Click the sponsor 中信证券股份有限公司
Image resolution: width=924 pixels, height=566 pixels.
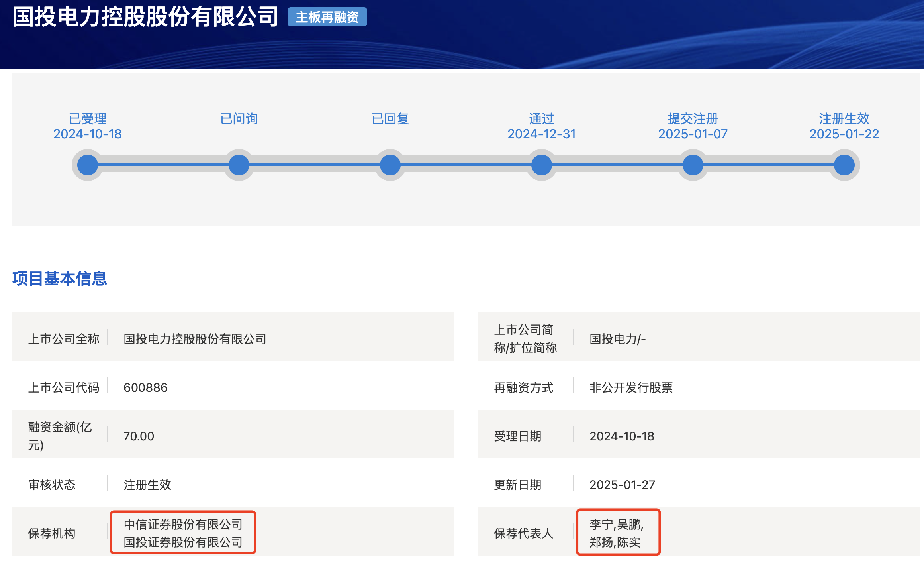(x=183, y=524)
